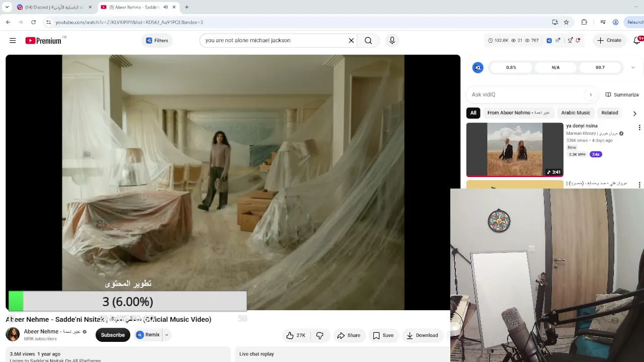View site information icon in address bar
The height and width of the screenshot is (362, 644).
coord(48,22)
